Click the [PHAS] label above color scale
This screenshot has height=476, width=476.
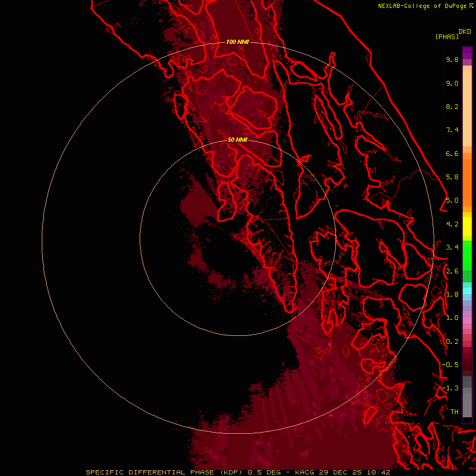coord(447,36)
